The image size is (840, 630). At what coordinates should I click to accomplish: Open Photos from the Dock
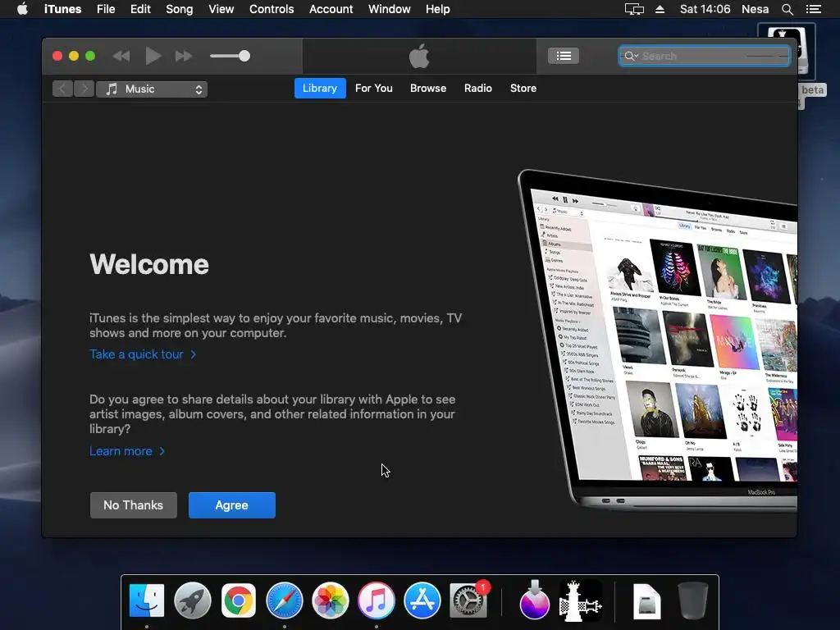(331, 600)
